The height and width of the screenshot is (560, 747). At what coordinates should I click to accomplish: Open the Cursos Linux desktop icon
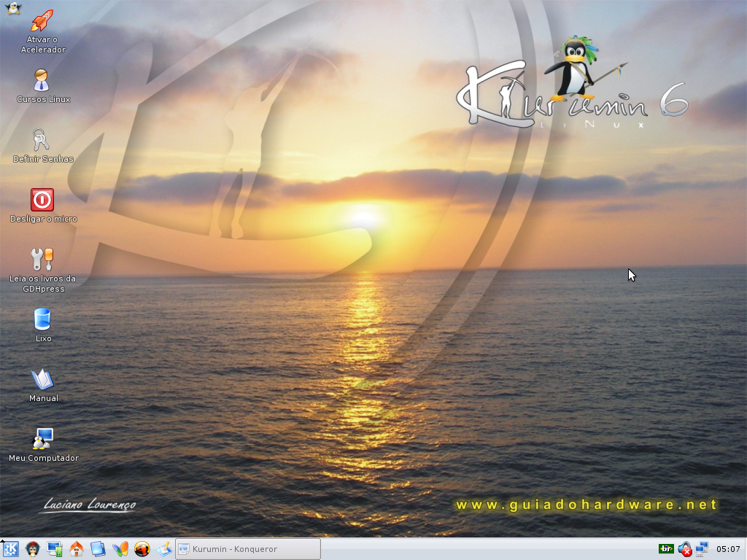(x=42, y=80)
